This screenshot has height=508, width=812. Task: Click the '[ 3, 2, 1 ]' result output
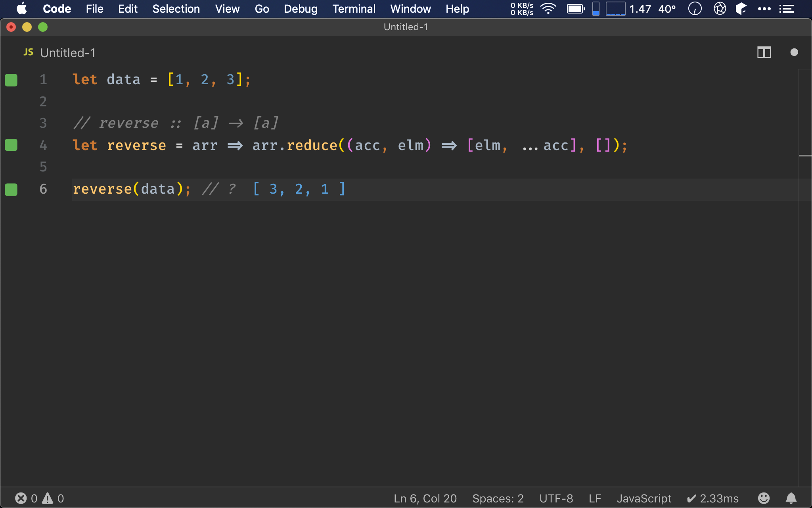click(299, 189)
